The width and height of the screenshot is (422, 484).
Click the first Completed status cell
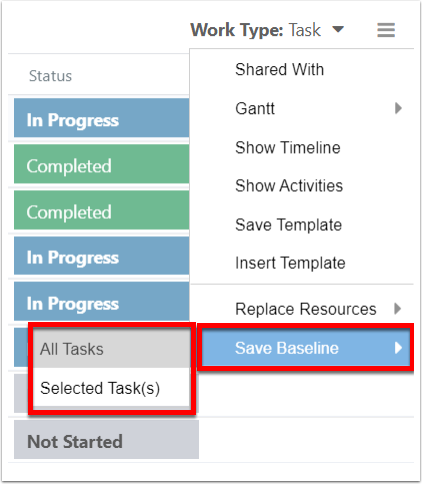click(x=102, y=164)
